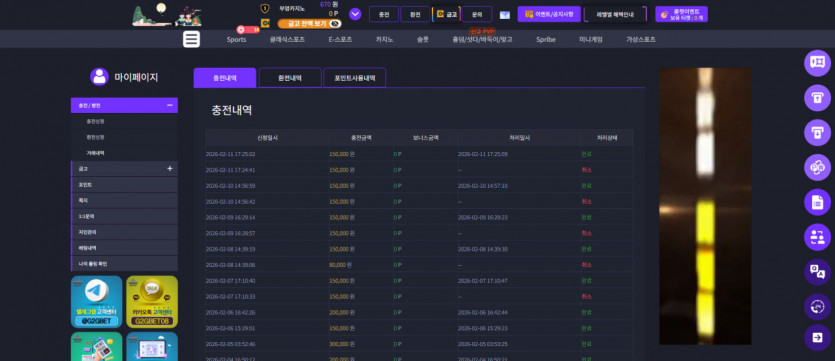Click the 충전 button in header

click(384, 14)
